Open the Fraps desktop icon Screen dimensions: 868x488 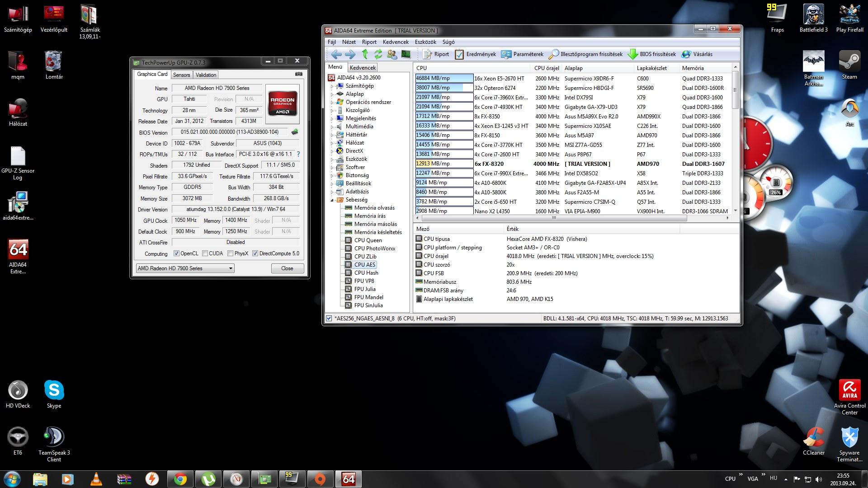777,19
